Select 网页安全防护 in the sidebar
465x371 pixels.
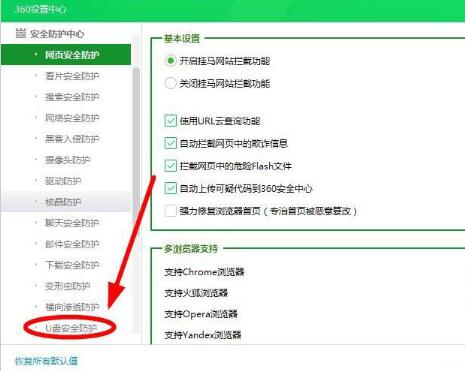pos(66,55)
